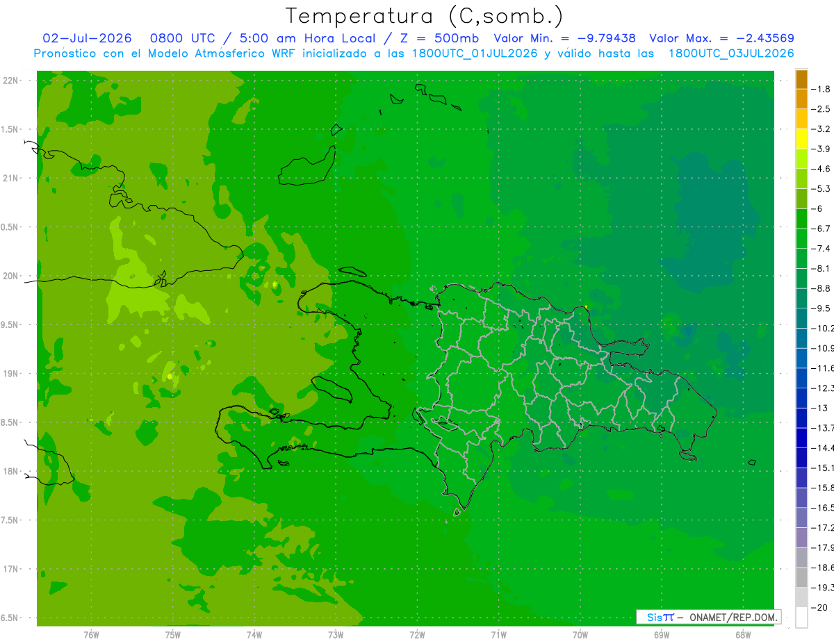Image resolution: width=834 pixels, height=644 pixels.
Task: Click the '-8.1' legend value
Action: click(821, 268)
